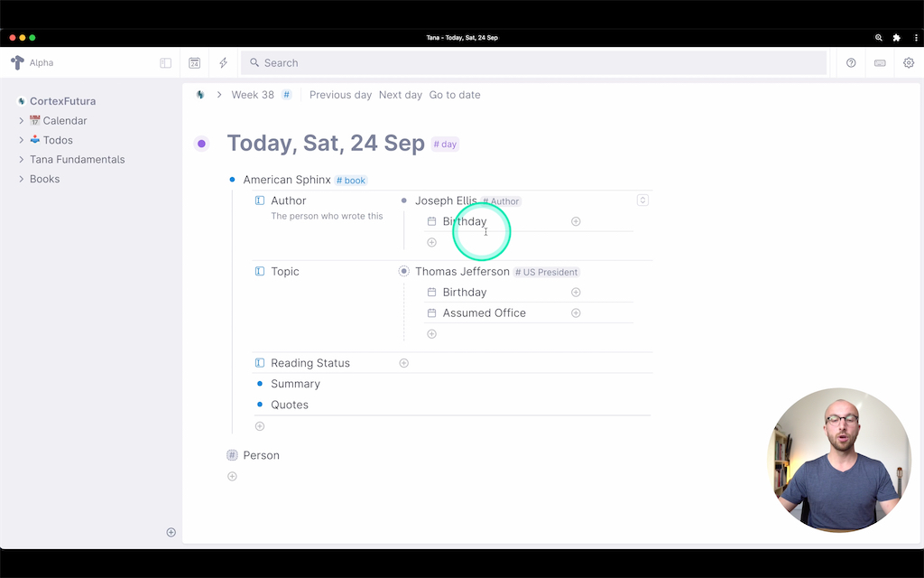Click the plus icon at sidebar bottom
This screenshot has height=578, width=924.
point(171,533)
